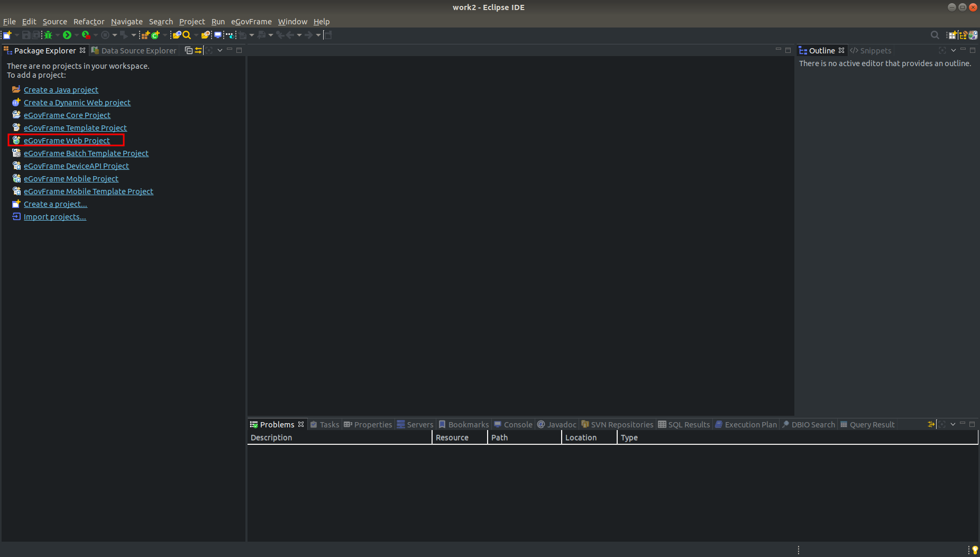Click the New Java Package icon
Screen dimensions: 980x557
pyautogui.click(x=145, y=35)
